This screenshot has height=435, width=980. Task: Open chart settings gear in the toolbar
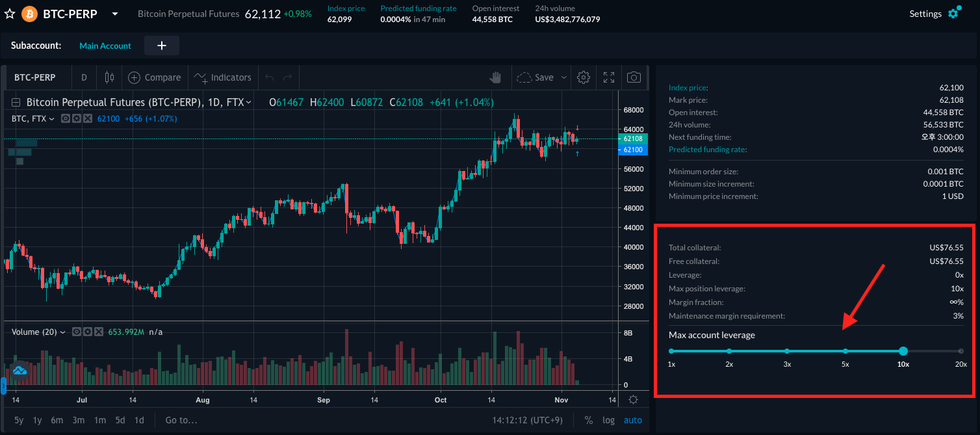(x=584, y=77)
